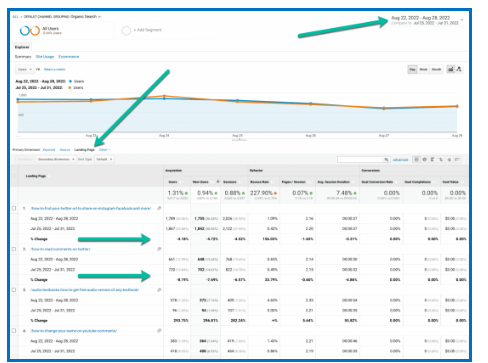Sort by the Goal Conversion Rate column header
The image size is (488, 363).
(378, 182)
